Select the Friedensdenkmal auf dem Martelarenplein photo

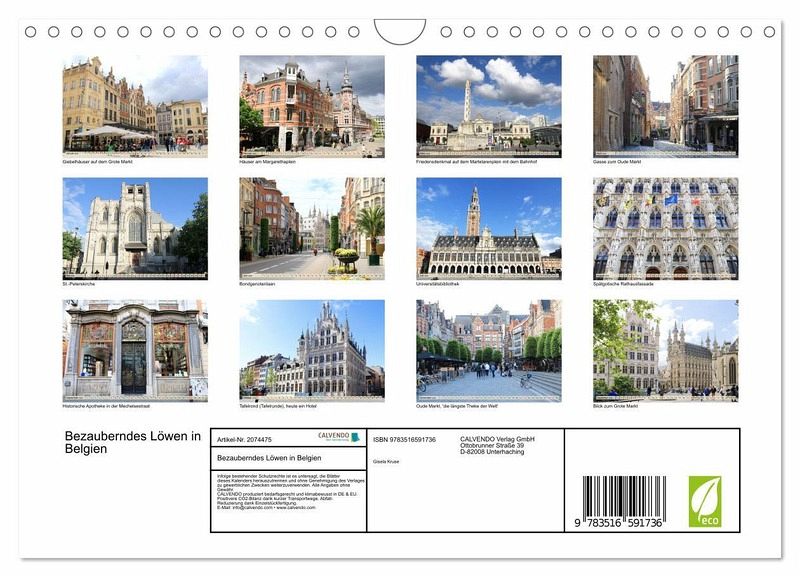pyautogui.click(x=489, y=103)
